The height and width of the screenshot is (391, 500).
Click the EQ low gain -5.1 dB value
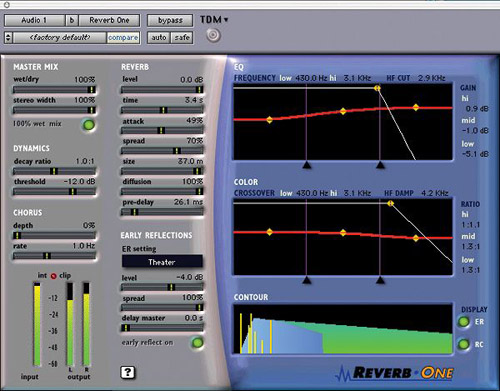tap(475, 154)
